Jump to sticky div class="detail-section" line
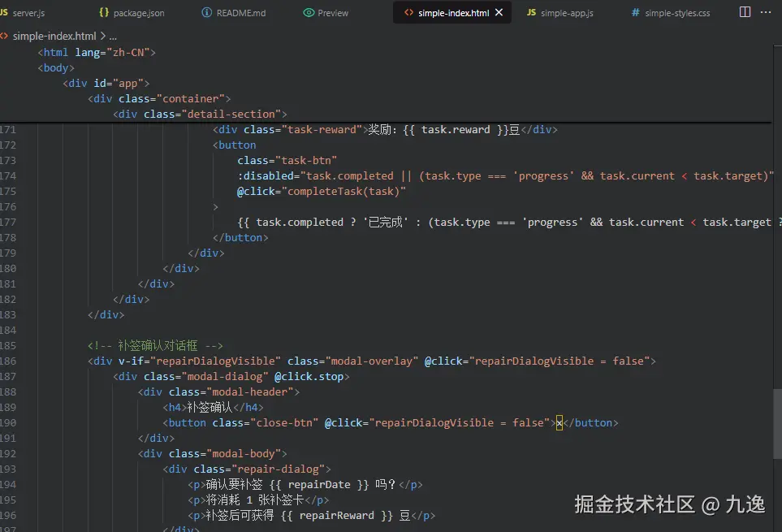 (200, 115)
